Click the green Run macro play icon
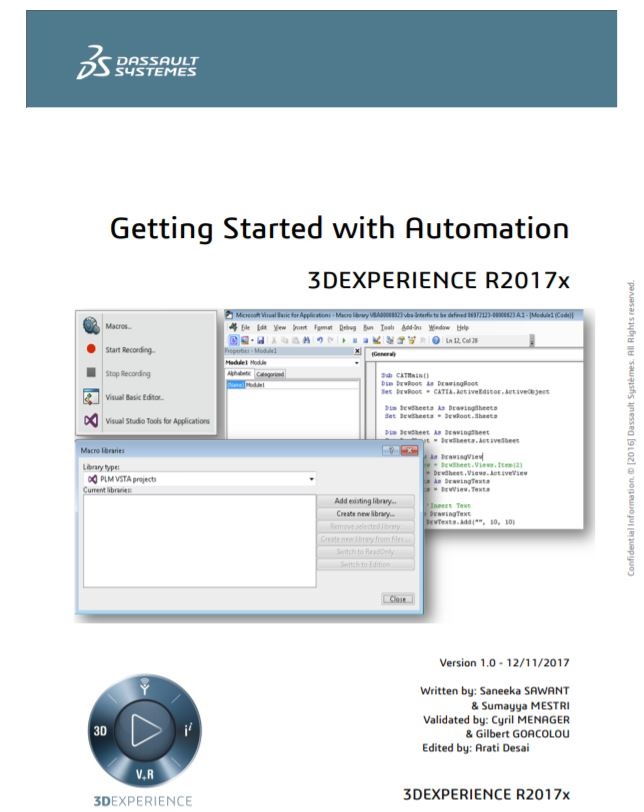This screenshot has height=812, width=644. (x=344, y=340)
